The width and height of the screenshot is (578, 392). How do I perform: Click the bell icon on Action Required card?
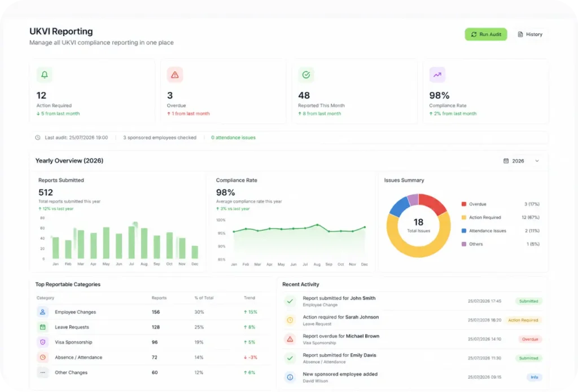44,75
